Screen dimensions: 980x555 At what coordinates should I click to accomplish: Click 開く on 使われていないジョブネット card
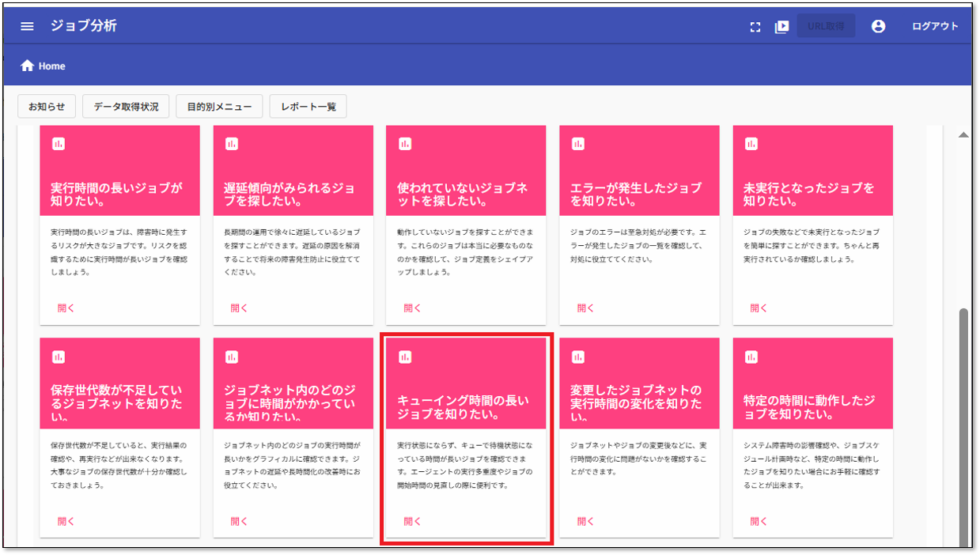(413, 308)
